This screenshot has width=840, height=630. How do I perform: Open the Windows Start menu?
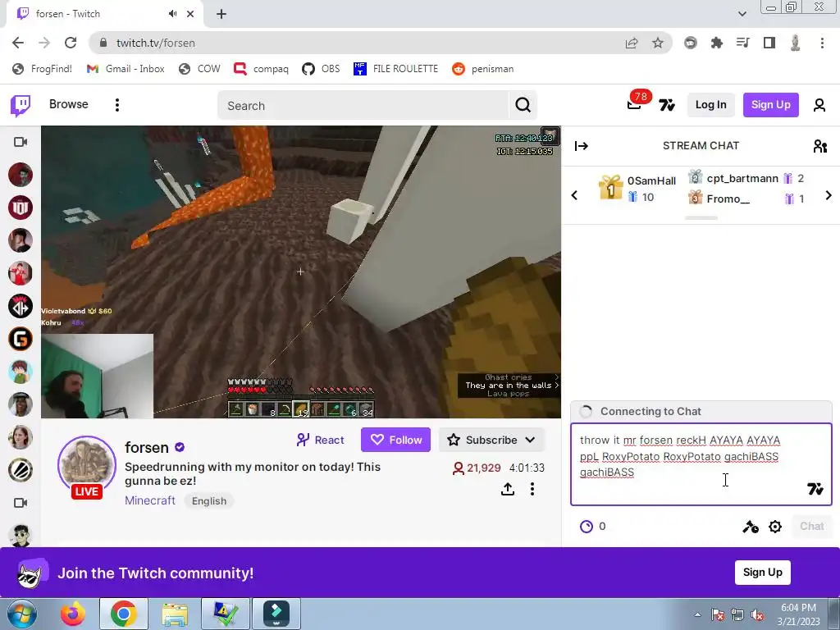tap(21, 614)
